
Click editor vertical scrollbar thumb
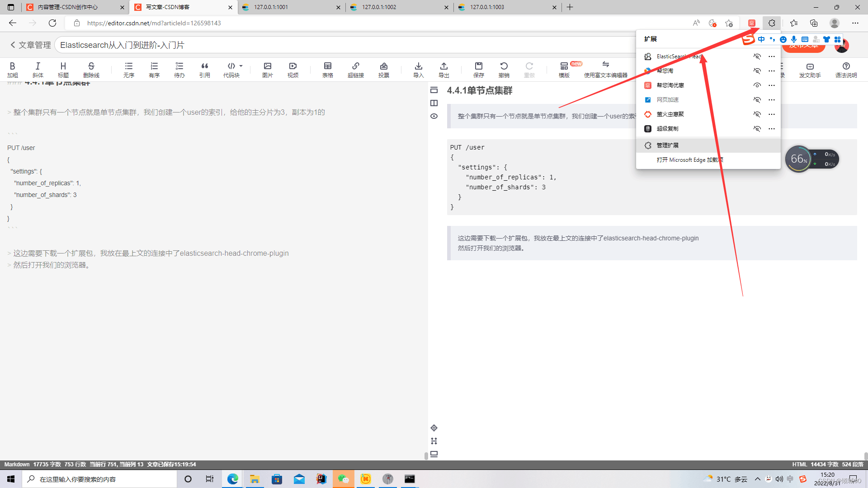pos(426,456)
